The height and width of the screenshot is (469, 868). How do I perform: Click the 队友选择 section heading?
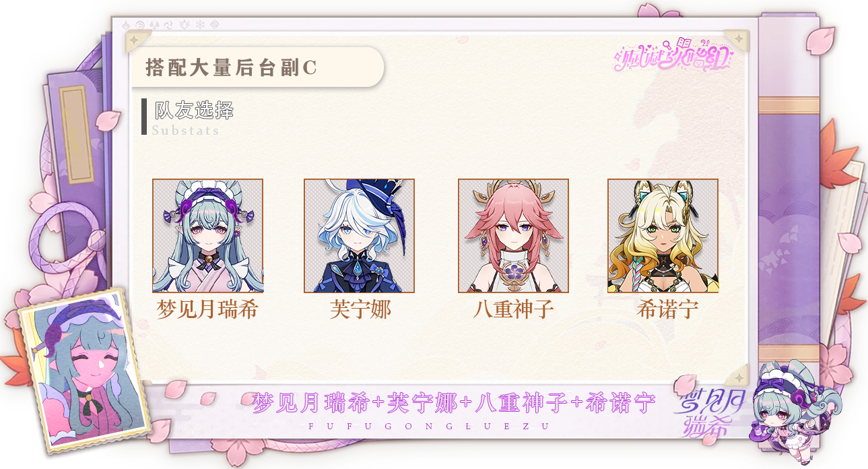193,111
